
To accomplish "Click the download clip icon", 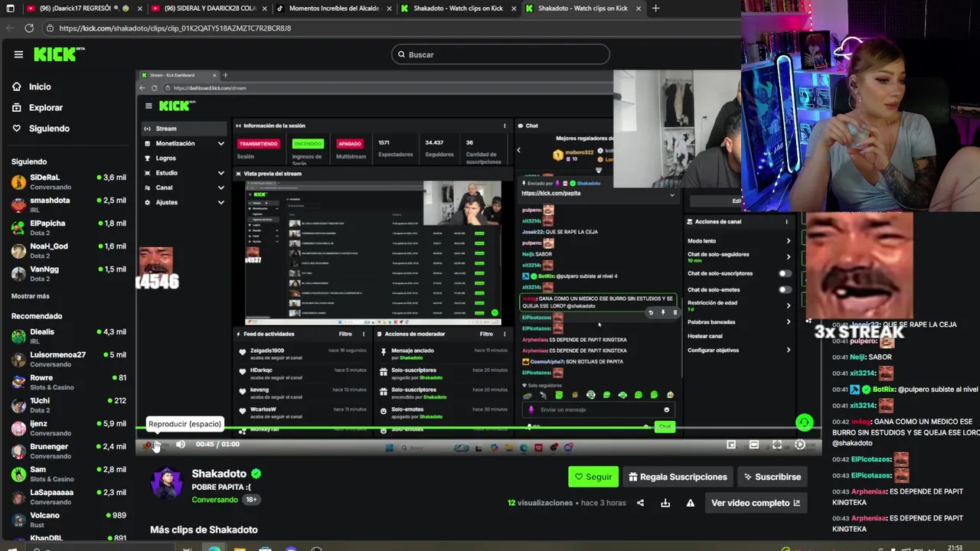I will tap(665, 503).
